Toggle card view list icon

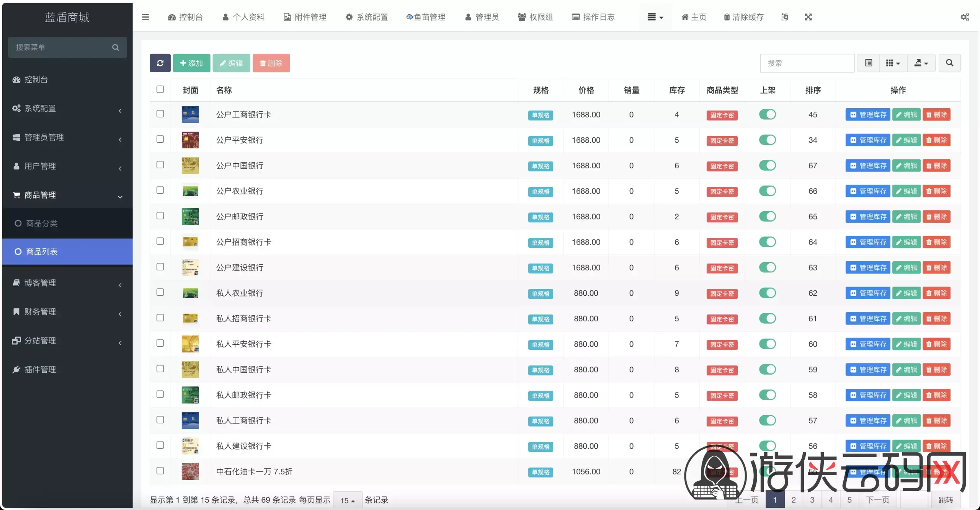869,63
